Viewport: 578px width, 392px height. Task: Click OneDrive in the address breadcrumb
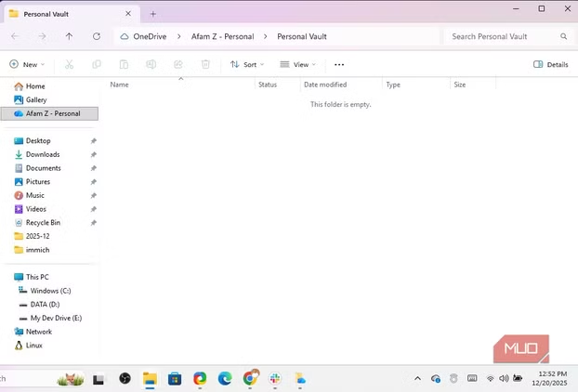149,36
